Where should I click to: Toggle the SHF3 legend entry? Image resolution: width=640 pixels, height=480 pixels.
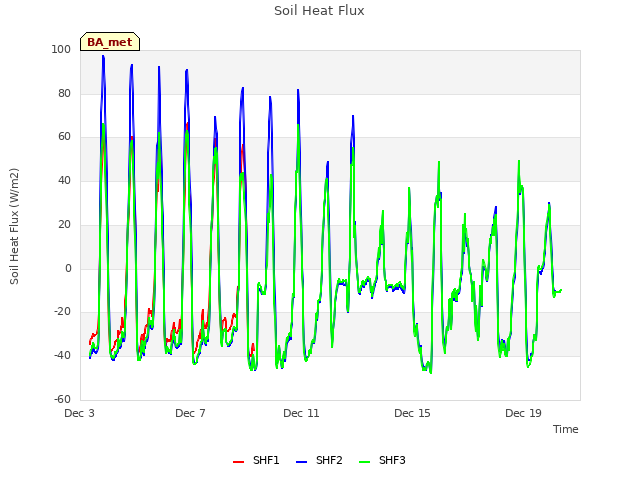382,460
